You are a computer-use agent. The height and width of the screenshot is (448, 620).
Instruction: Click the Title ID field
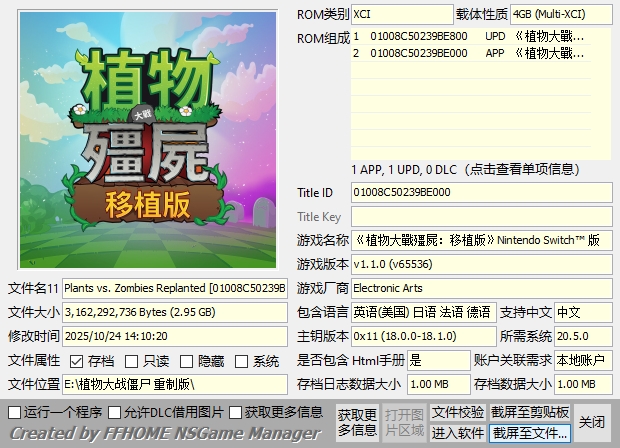pyautogui.click(x=480, y=192)
